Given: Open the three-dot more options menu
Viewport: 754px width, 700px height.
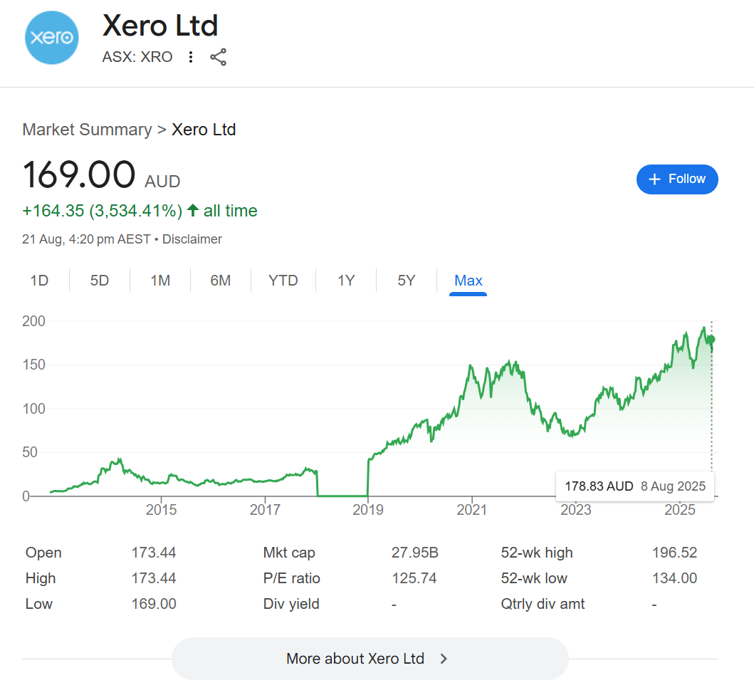Looking at the screenshot, I should tap(191, 57).
